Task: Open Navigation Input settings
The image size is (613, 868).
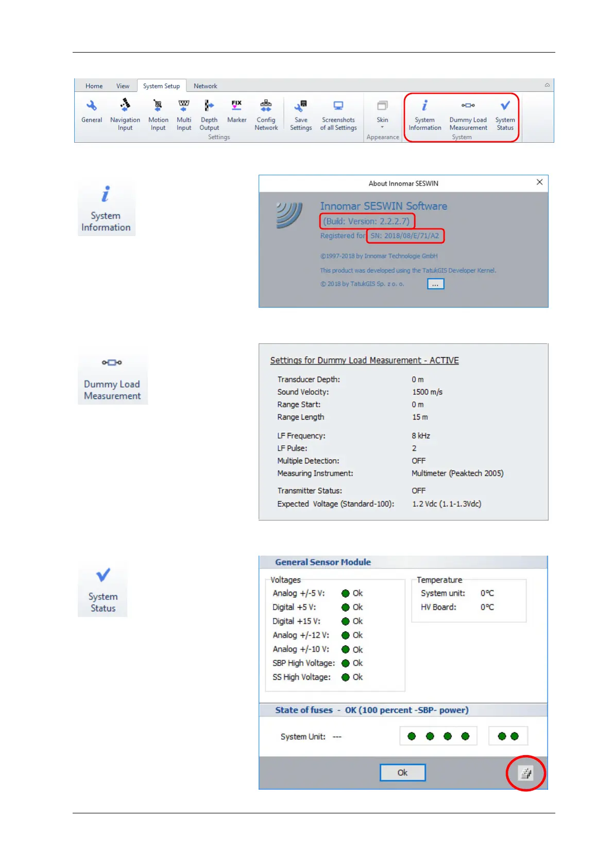Action: (x=125, y=115)
